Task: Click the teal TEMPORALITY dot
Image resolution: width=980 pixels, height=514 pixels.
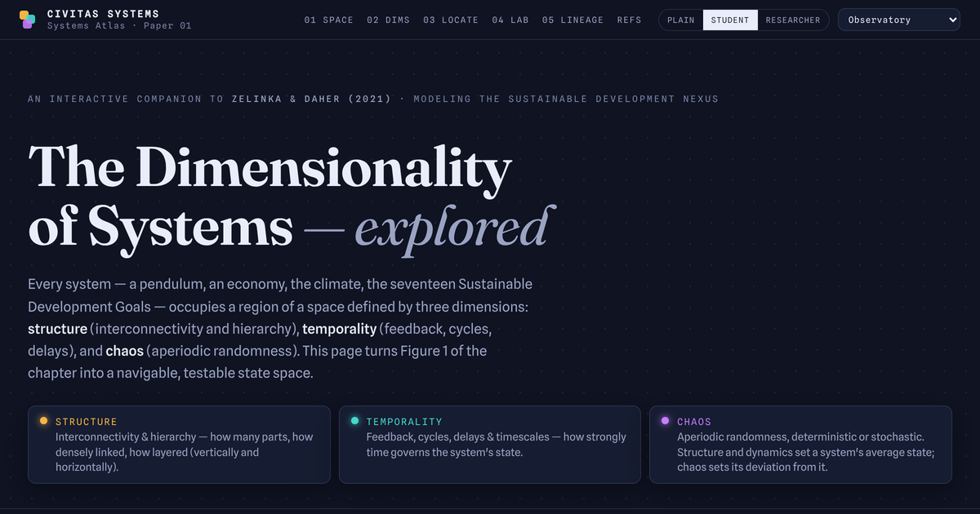Action: (x=354, y=421)
